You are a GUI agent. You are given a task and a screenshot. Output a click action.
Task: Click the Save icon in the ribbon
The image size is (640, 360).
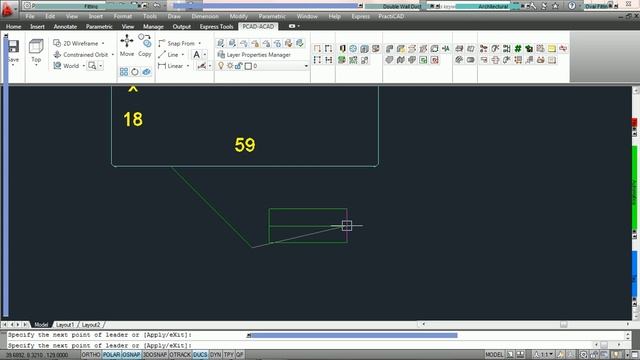tap(13, 46)
